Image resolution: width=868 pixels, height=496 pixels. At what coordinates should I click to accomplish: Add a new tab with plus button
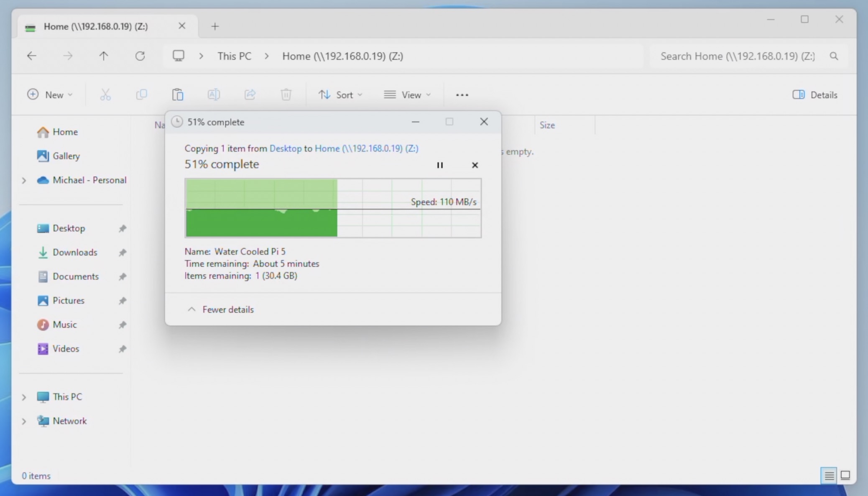pos(215,26)
